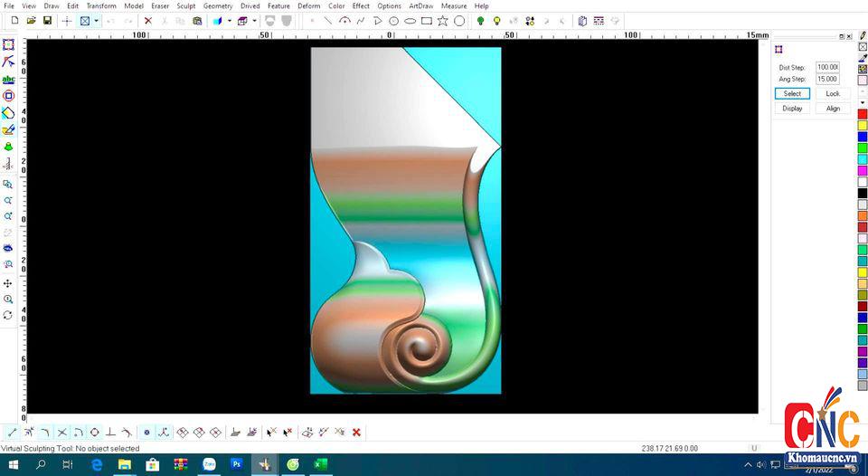Image resolution: width=868 pixels, height=476 pixels.
Task: Open the shaded cube display dropdown
Action: 229,21
